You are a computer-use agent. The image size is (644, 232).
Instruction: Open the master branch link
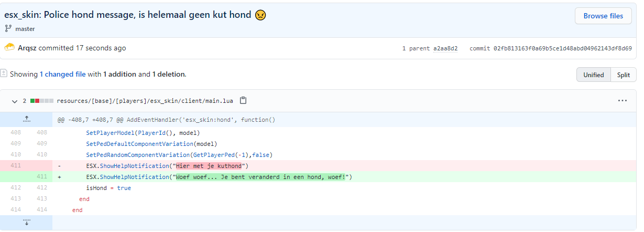(25, 29)
